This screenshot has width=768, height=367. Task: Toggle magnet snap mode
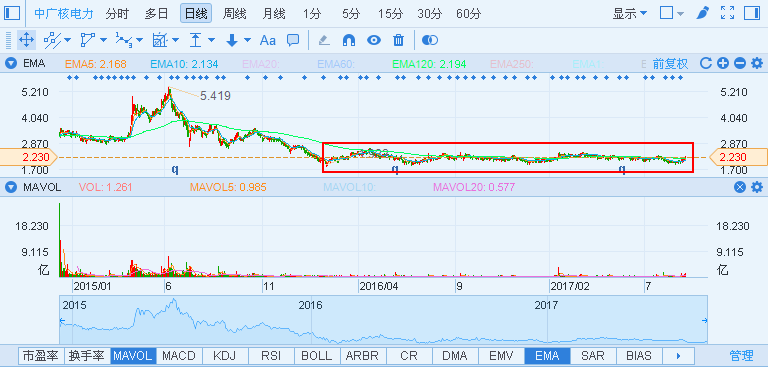coord(349,40)
